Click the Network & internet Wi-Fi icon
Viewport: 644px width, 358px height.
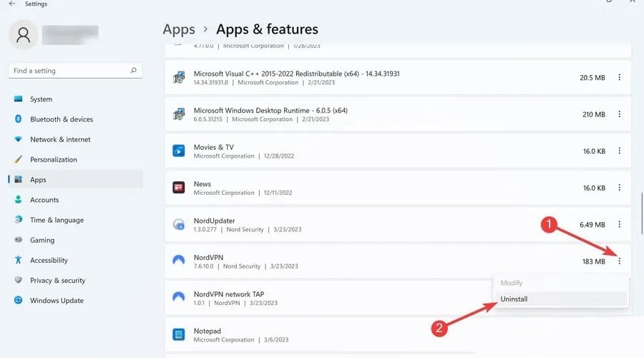point(18,140)
